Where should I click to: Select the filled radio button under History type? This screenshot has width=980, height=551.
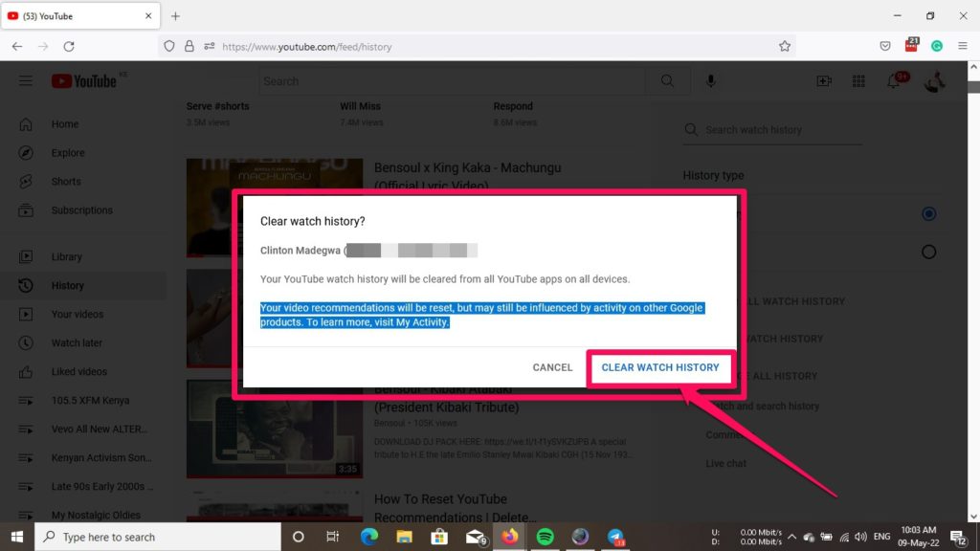point(928,213)
